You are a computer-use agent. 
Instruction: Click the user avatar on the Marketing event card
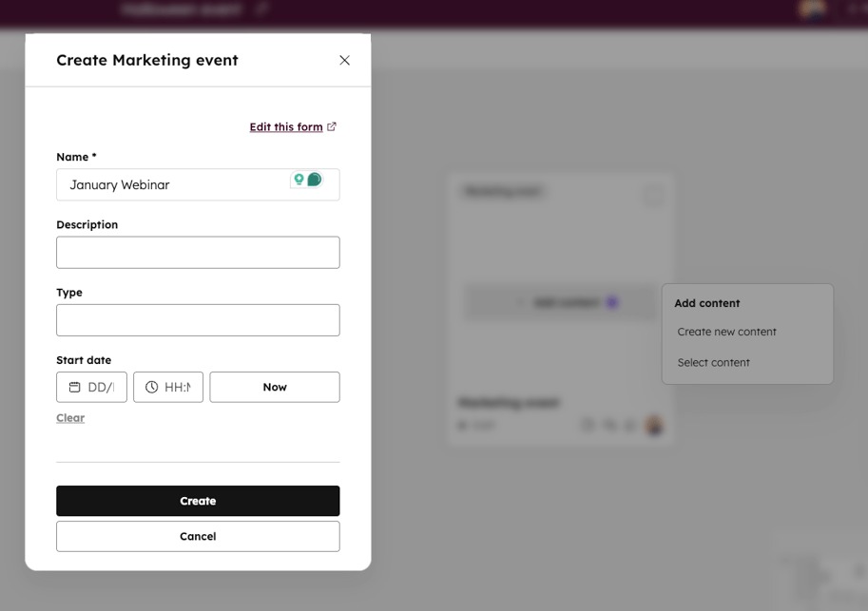point(654,425)
